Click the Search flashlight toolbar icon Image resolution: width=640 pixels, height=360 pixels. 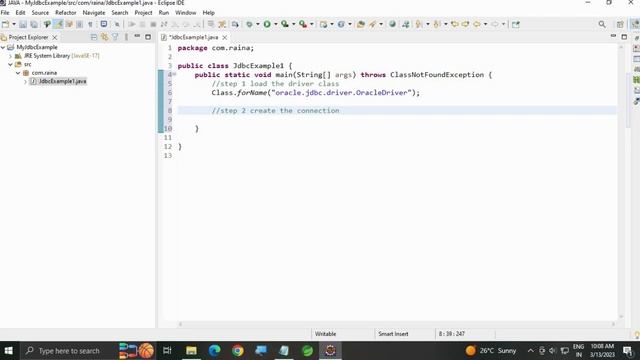tap(372, 24)
